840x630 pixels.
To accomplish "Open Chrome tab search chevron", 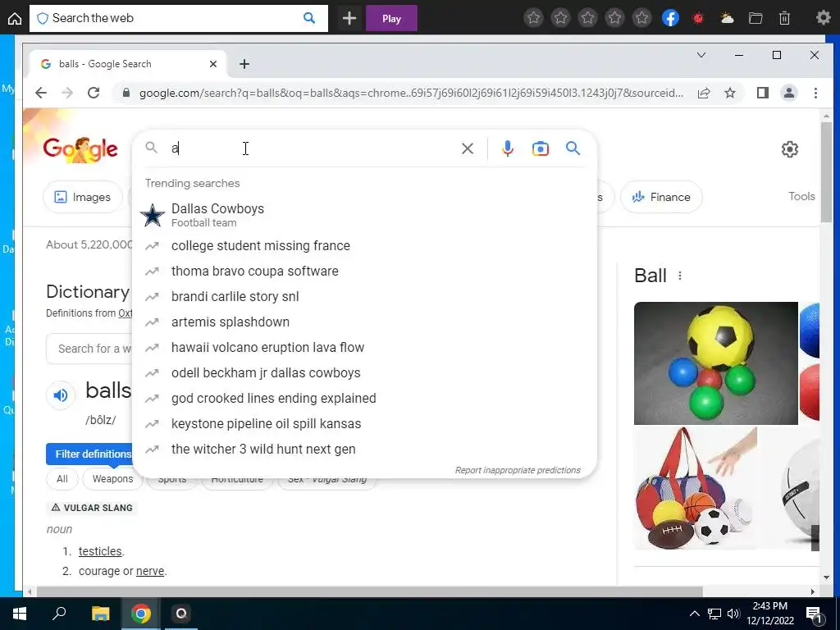I will pos(701,55).
